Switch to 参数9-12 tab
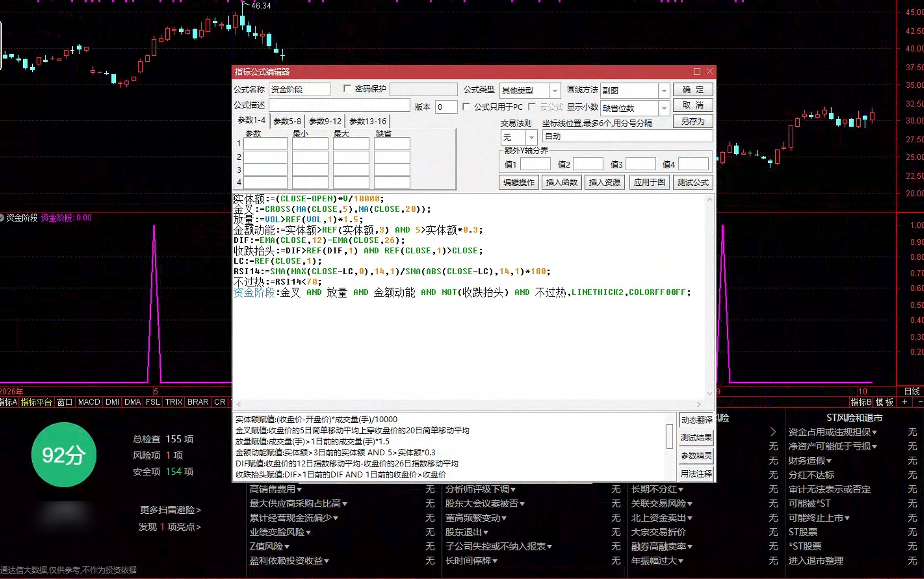 coord(325,121)
